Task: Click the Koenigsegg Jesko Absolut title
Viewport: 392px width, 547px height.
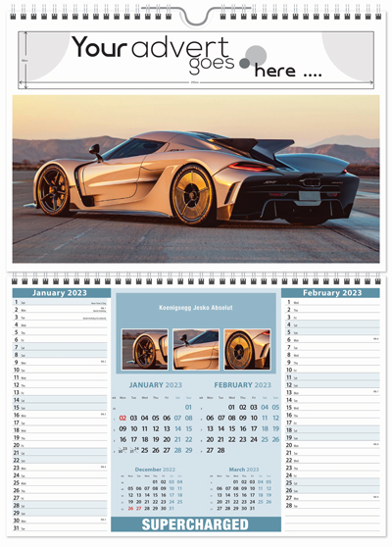Action: tap(196, 308)
